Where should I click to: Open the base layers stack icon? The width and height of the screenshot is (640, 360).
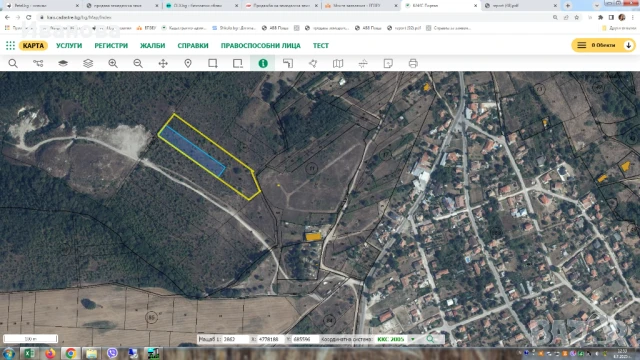63,63
